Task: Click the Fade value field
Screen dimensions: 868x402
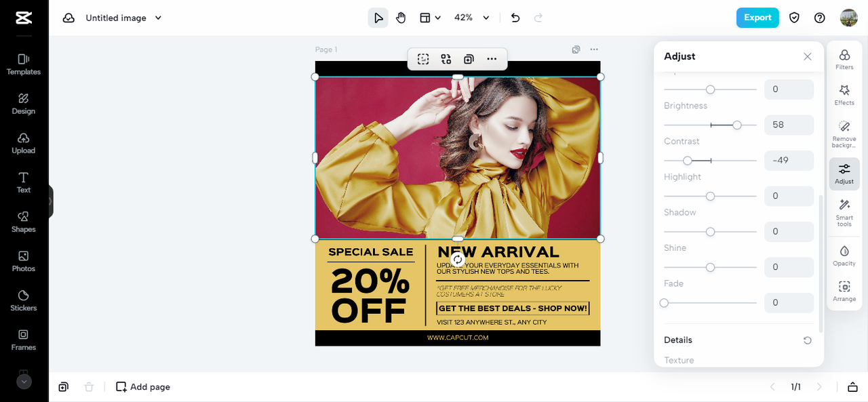Action: 789,303
